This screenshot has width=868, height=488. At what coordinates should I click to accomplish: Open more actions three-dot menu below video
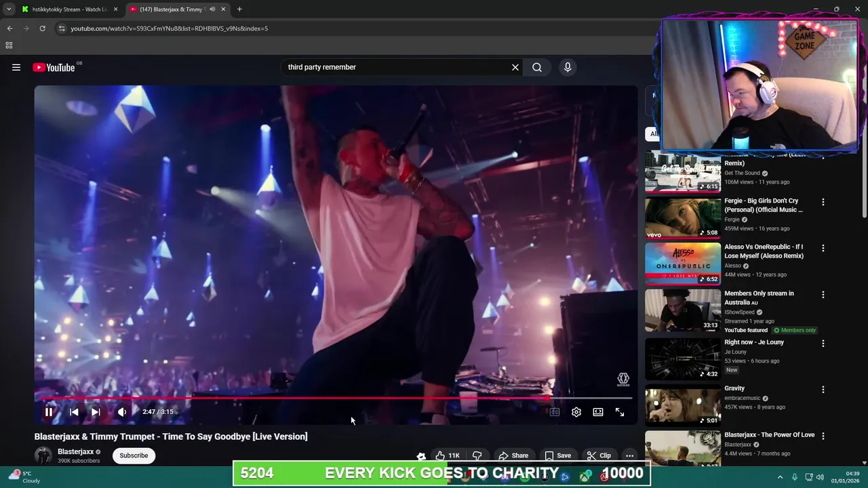tap(630, 455)
